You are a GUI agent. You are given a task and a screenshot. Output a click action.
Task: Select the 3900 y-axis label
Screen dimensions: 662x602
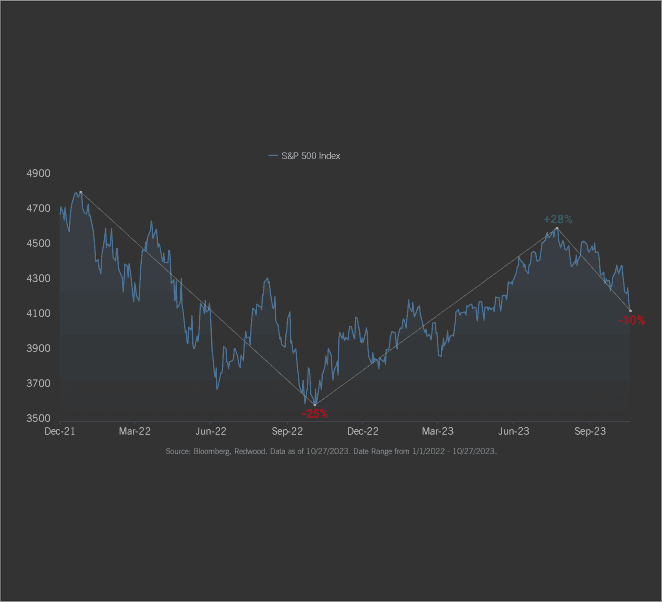[38, 348]
